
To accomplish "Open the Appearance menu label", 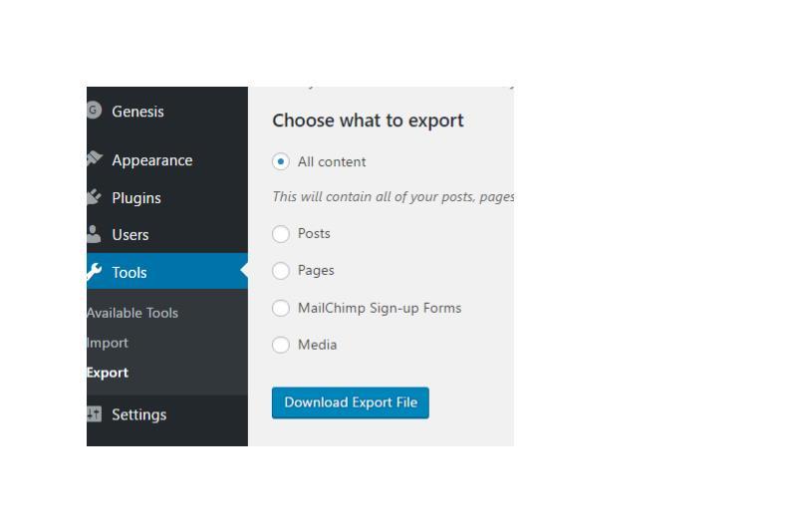I will pos(151,160).
